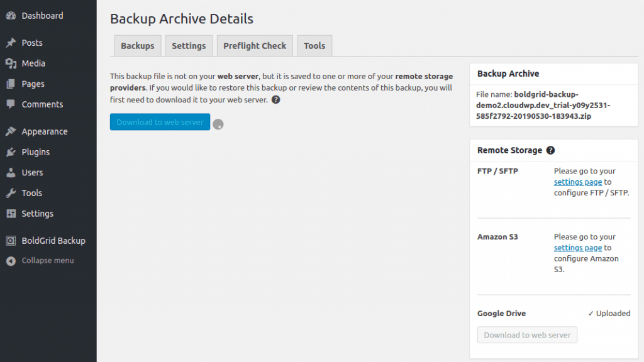Open the Settings tab next to Backups
644x362 pixels.
[x=189, y=45]
